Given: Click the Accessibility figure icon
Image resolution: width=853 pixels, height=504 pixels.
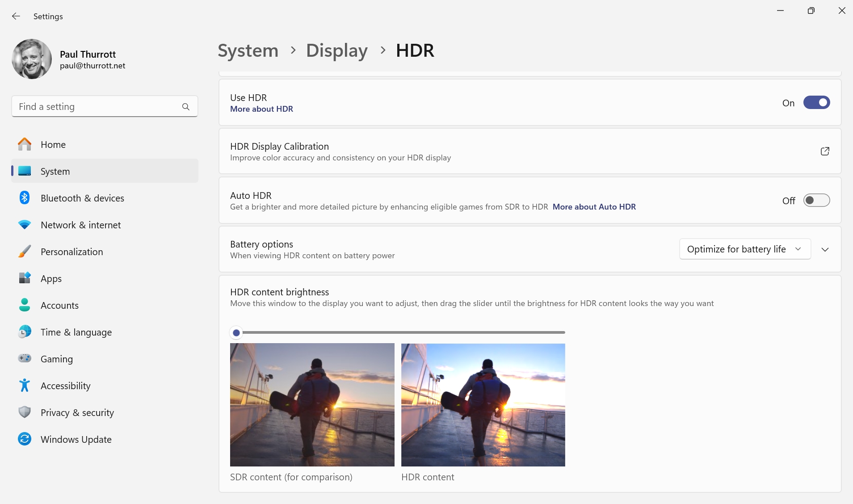Looking at the screenshot, I should (x=25, y=385).
